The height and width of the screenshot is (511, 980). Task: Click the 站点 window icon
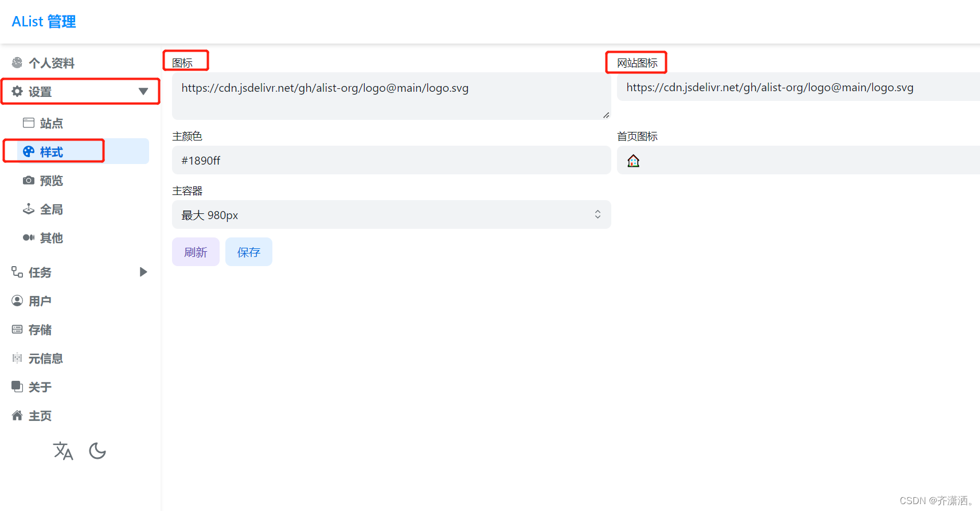[x=29, y=123]
